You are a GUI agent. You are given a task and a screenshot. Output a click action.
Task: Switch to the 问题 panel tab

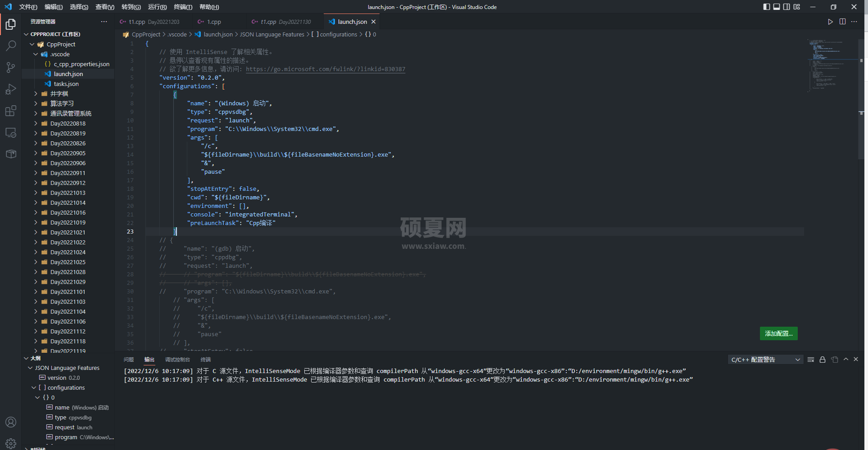pos(129,360)
